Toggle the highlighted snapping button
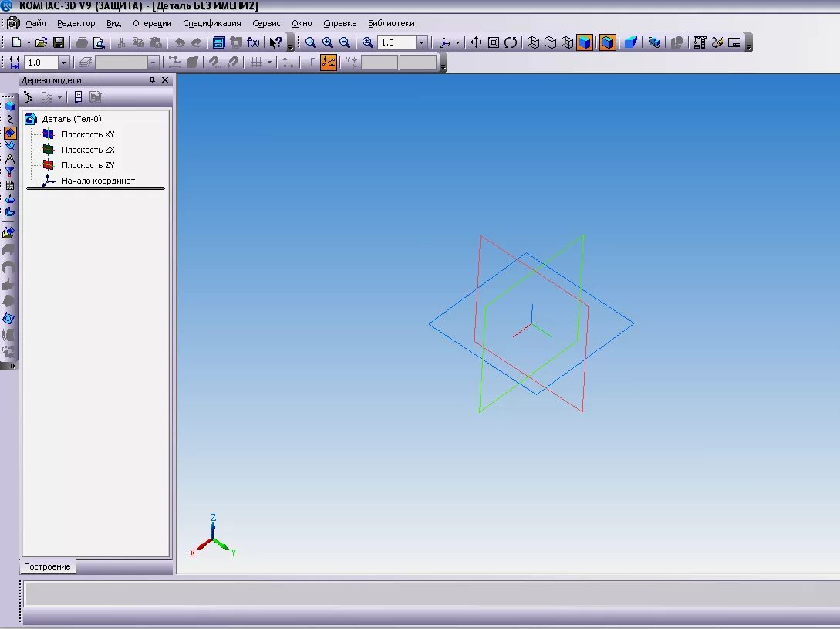 329,63
